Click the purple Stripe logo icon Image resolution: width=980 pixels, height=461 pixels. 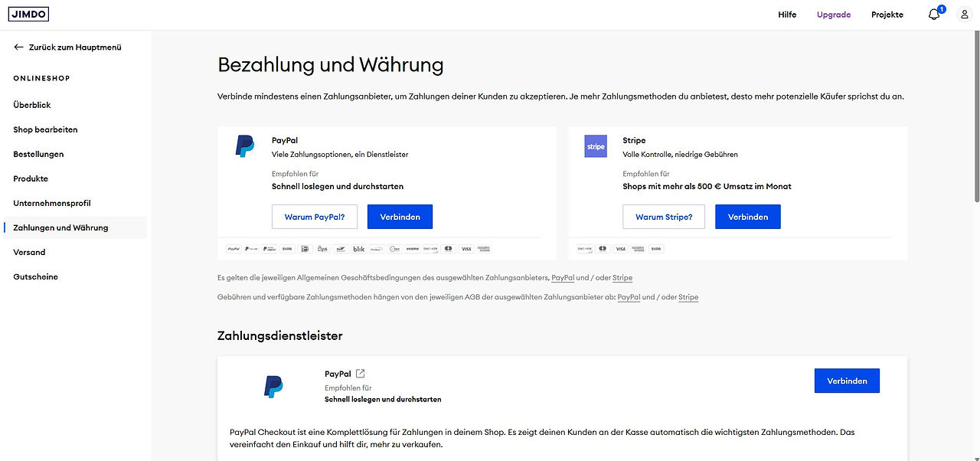[x=596, y=146]
